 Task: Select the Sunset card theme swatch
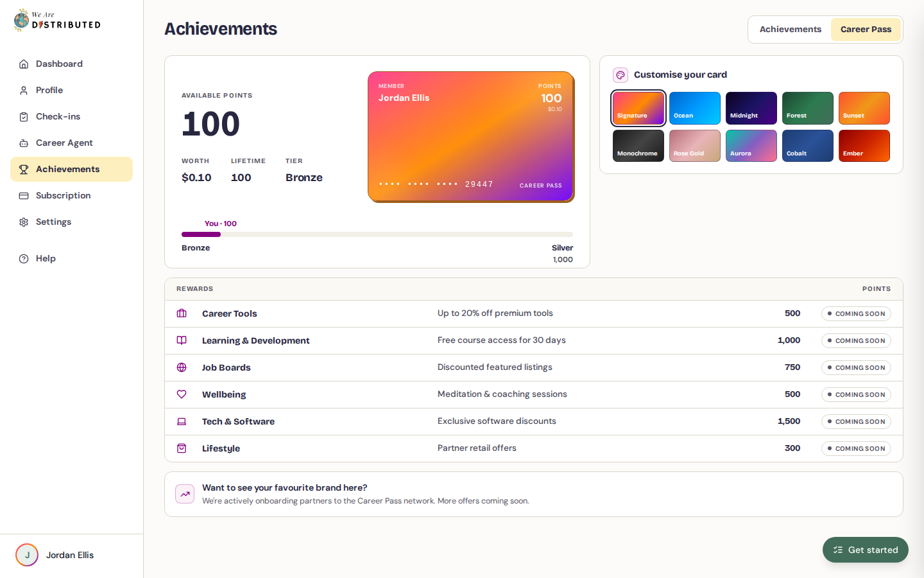point(864,108)
